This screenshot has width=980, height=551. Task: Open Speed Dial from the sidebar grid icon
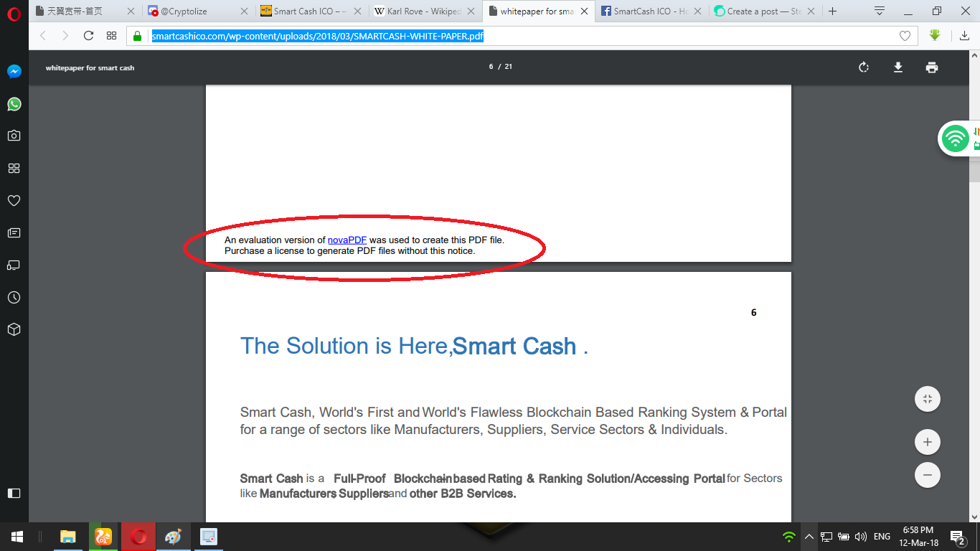tap(14, 168)
